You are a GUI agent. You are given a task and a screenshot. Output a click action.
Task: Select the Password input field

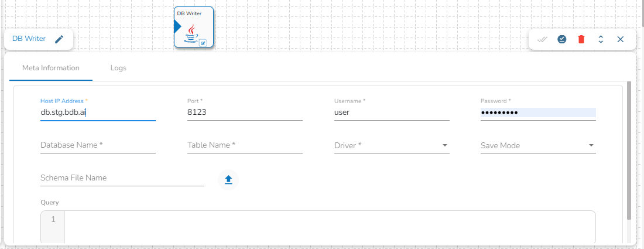click(537, 112)
